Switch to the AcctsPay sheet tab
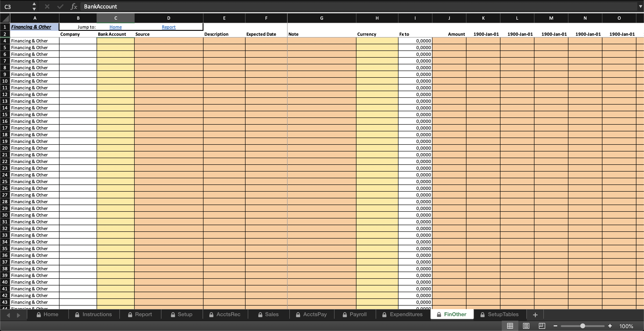This screenshot has height=331, width=644. [x=311, y=314]
